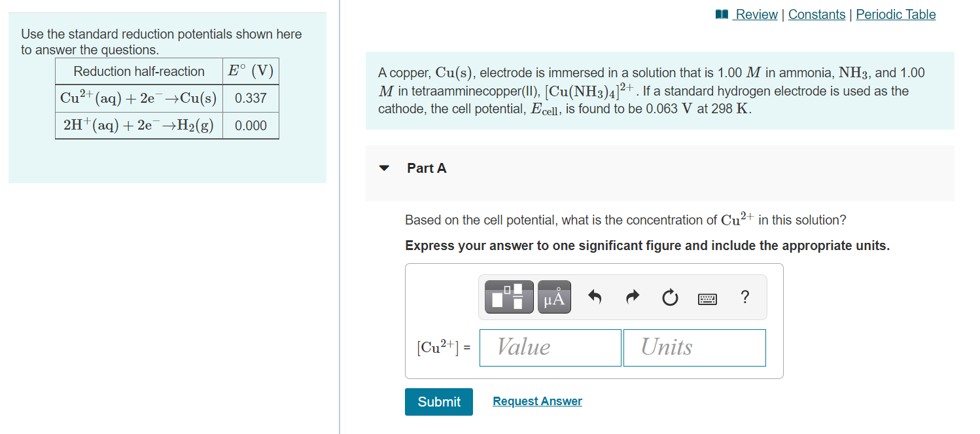Click the Part A section header
The width and height of the screenshot is (980, 434).
coord(426,168)
